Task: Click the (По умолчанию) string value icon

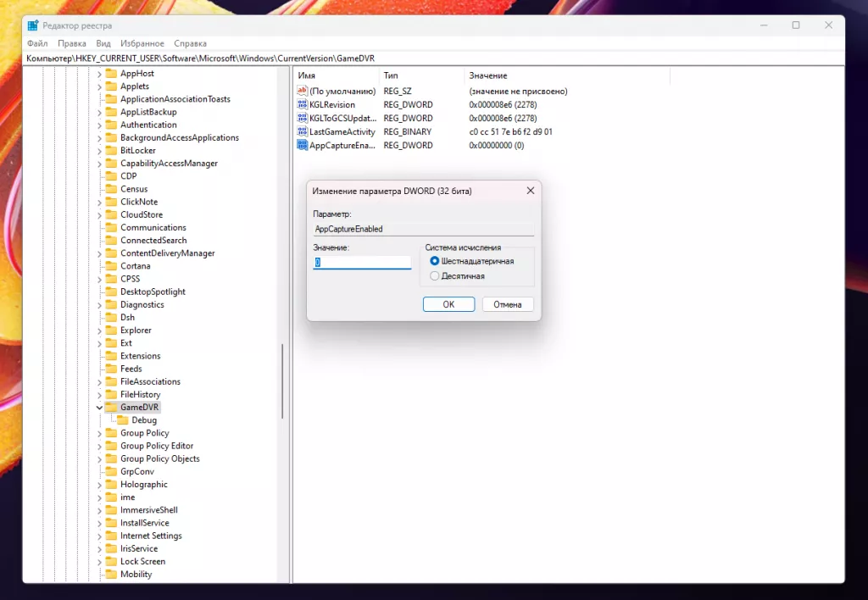Action: pos(302,91)
